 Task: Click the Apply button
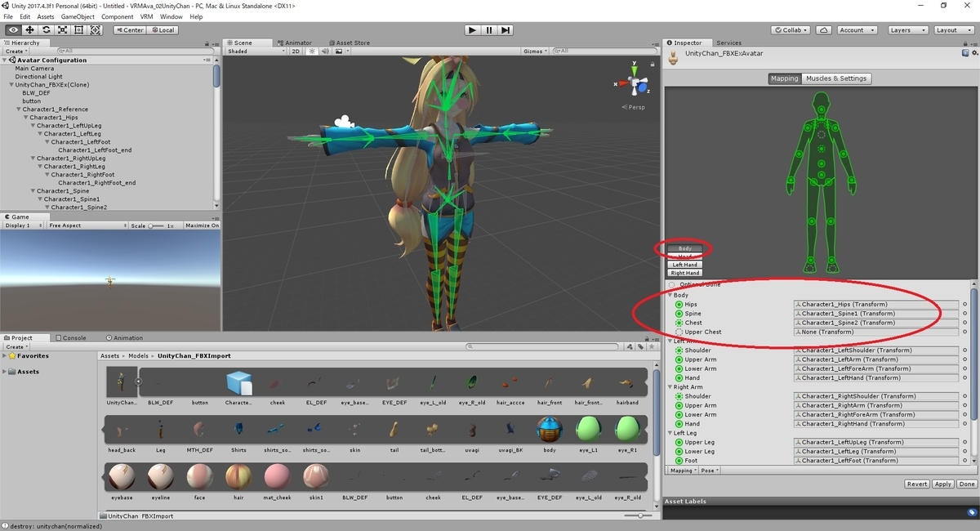[943, 484]
